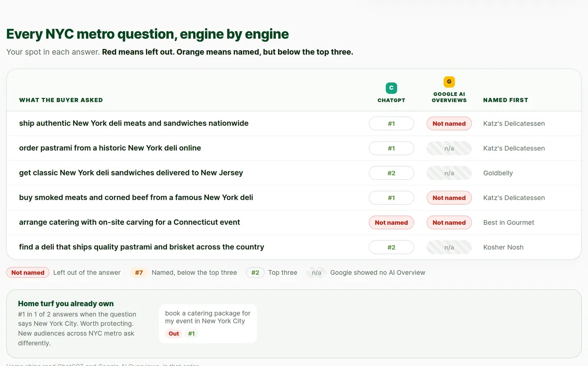This screenshot has width=588, height=366.
Task: Click the NAMED FIRST column header
Action: click(x=506, y=100)
